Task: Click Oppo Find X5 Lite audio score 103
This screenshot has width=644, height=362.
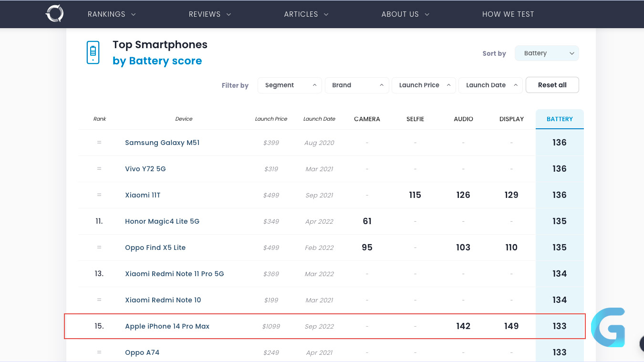Action: (463, 248)
